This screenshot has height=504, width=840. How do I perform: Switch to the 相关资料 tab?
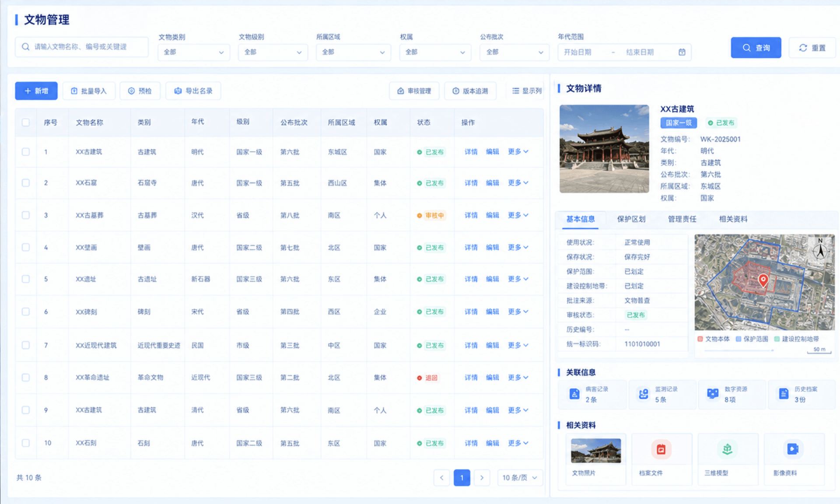[x=733, y=219]
